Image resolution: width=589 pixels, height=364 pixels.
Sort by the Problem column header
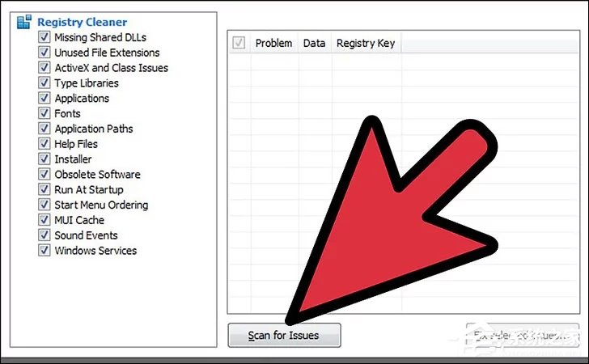273,43
